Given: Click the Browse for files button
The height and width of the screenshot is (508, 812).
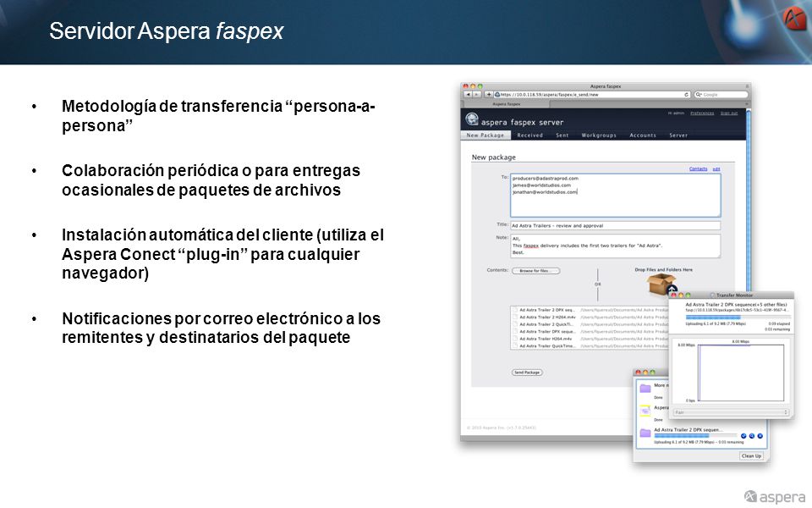Looking at the screenshot, I should click(536, 271).
